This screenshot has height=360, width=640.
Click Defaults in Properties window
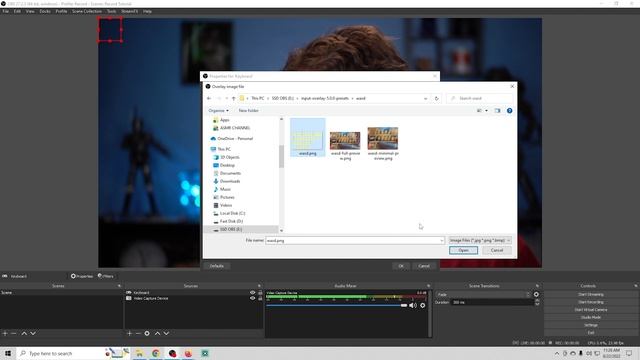click(217, 266)
